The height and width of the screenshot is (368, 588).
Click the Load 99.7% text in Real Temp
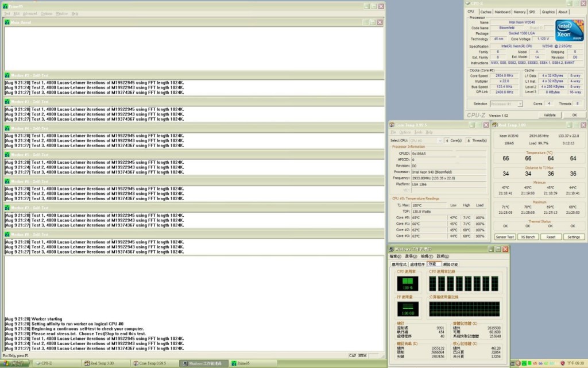[x=538, y=143]
